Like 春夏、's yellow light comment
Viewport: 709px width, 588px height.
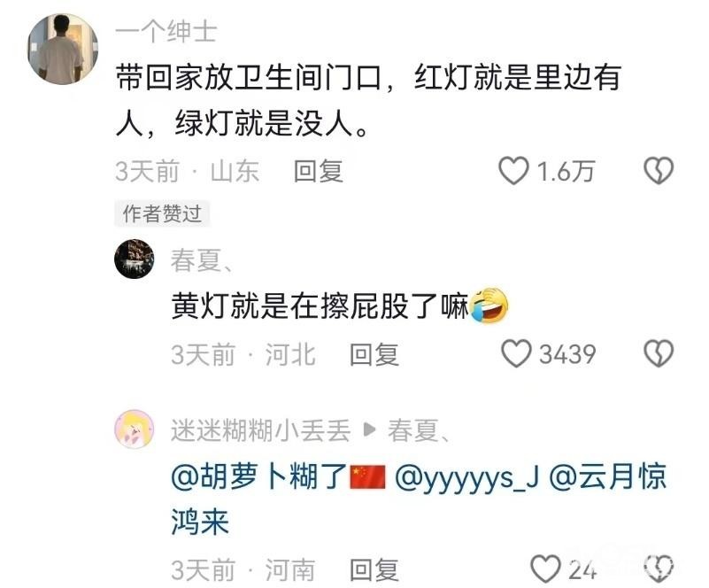(516, 353)
